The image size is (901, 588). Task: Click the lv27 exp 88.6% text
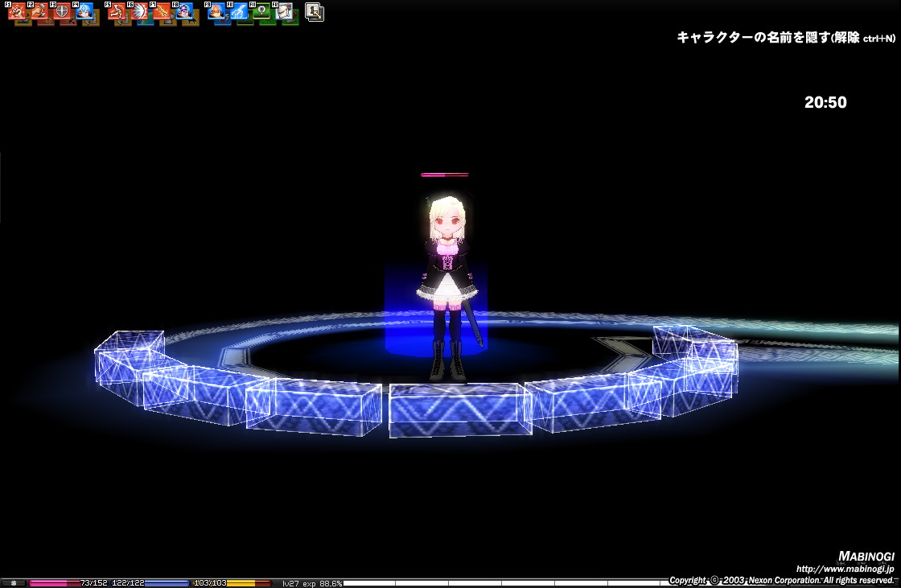click(x=312, y=583)
